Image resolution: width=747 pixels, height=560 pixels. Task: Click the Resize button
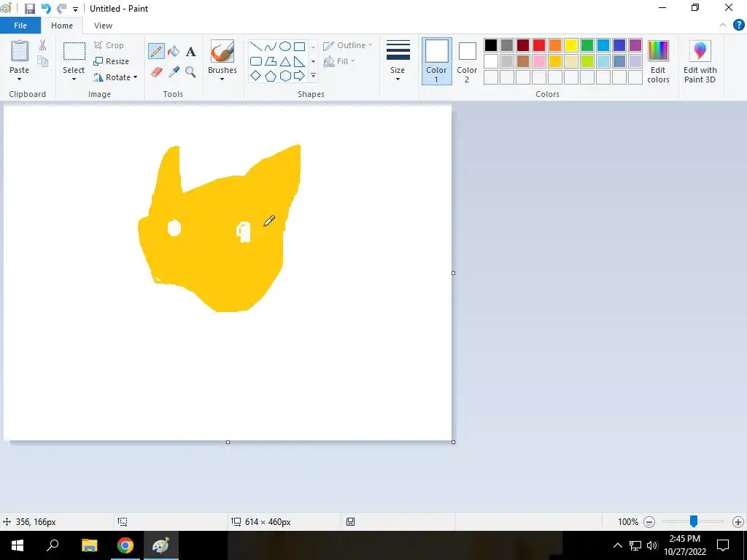[111, 61]
